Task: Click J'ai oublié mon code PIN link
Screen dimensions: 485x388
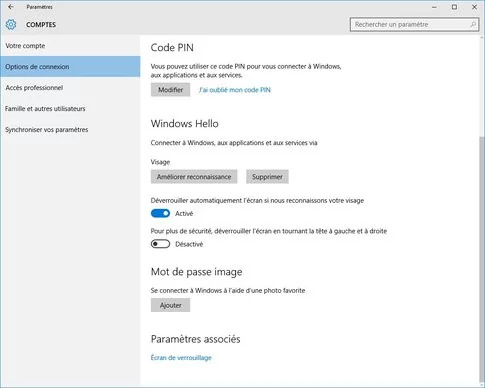Action: pos(235,90)
